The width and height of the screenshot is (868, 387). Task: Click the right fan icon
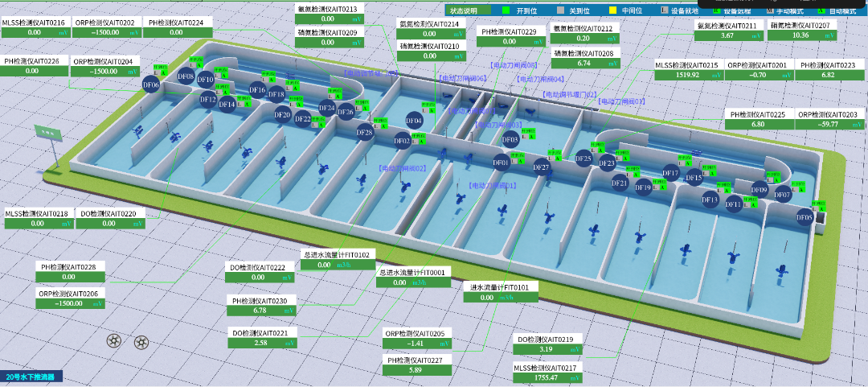(x=141, y=341)
